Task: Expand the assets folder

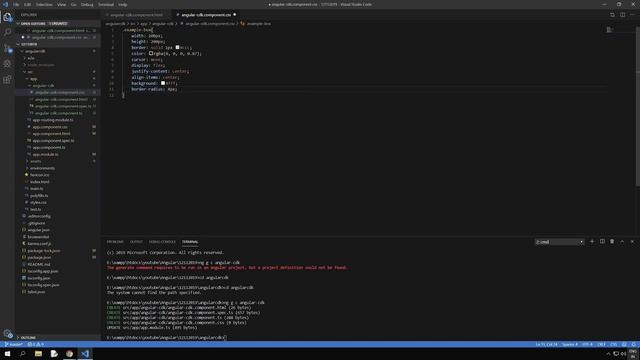Action: pos(57,161)
